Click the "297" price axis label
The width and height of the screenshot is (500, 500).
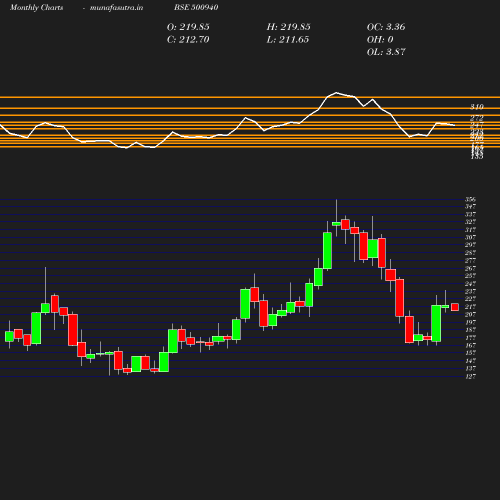point(470,245)
